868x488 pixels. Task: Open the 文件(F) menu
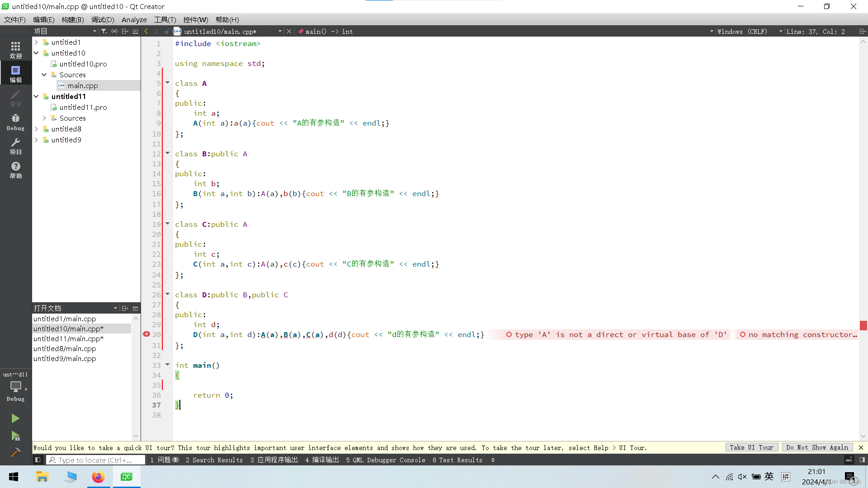tap(14, 19)
